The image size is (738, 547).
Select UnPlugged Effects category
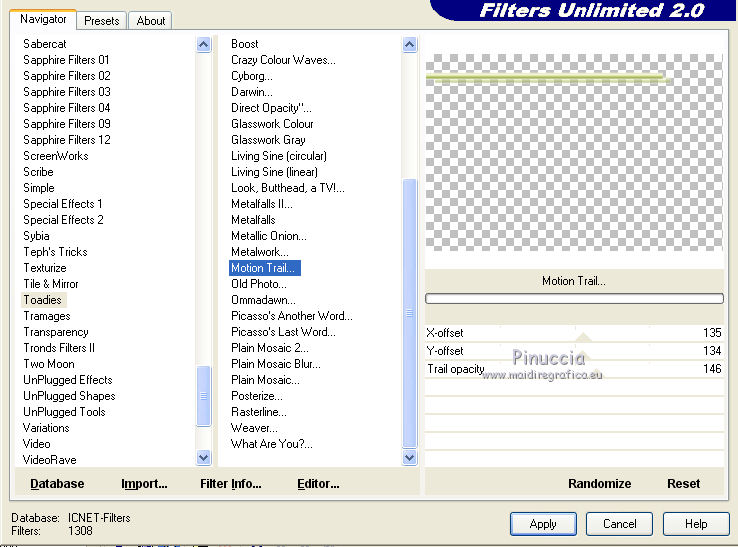coord(68,380)
